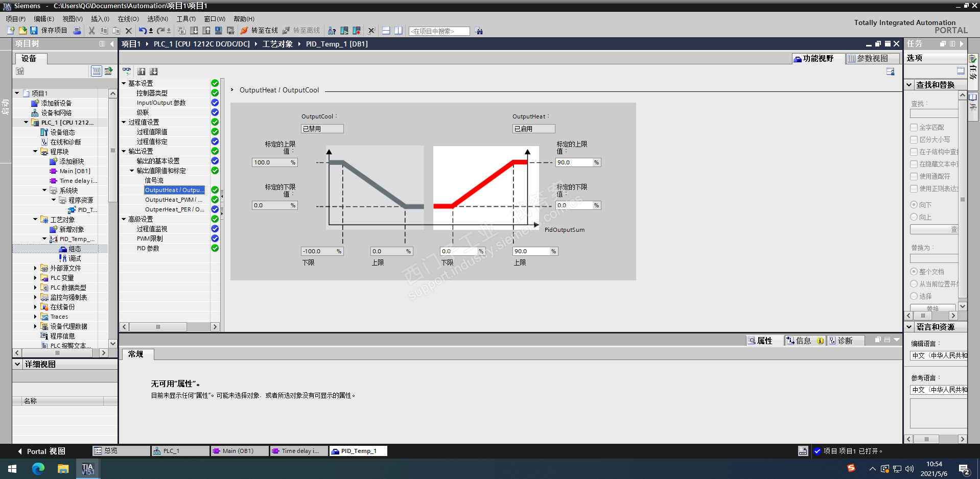Screen dimensions: 980x479
Task: Open 设备组态 in project tree
Action: (62, 132)
